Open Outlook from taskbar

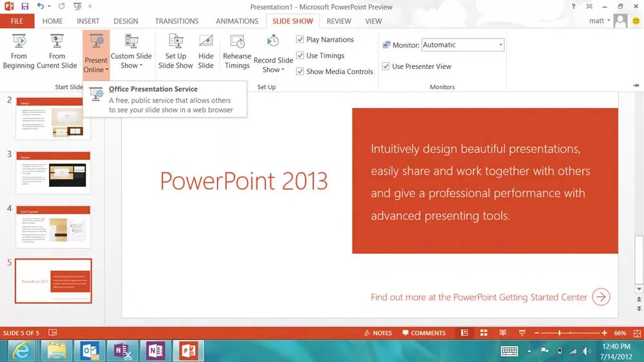(x=90, y=351)
